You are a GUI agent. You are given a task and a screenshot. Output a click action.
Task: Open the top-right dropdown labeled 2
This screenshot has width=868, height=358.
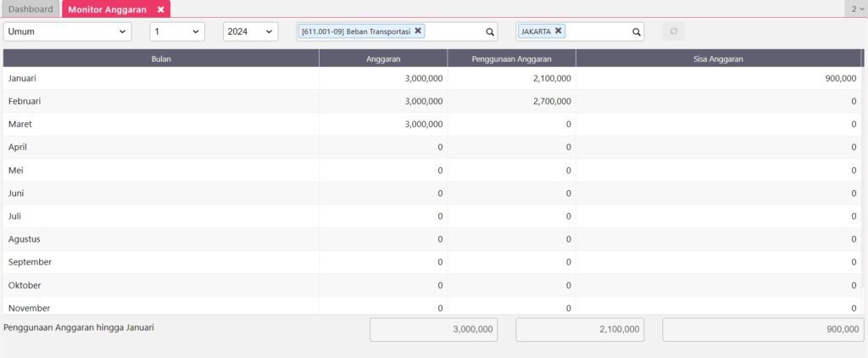tap(855, 9)
